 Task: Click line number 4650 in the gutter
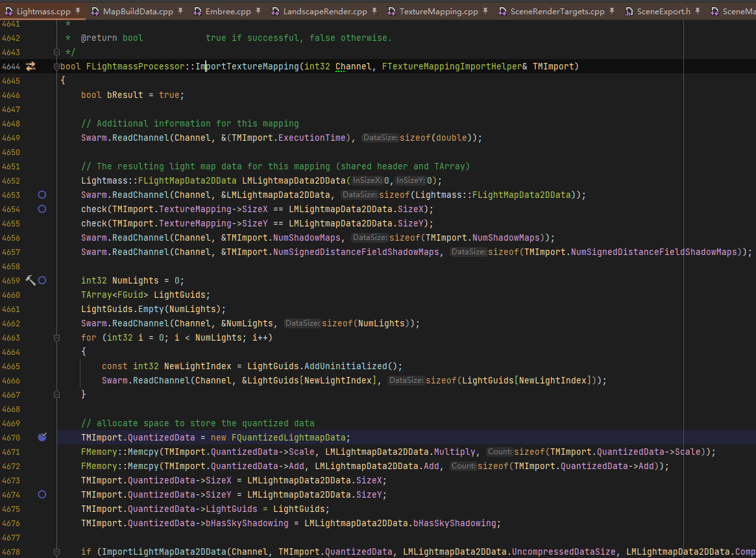click(x=11, y=152)
